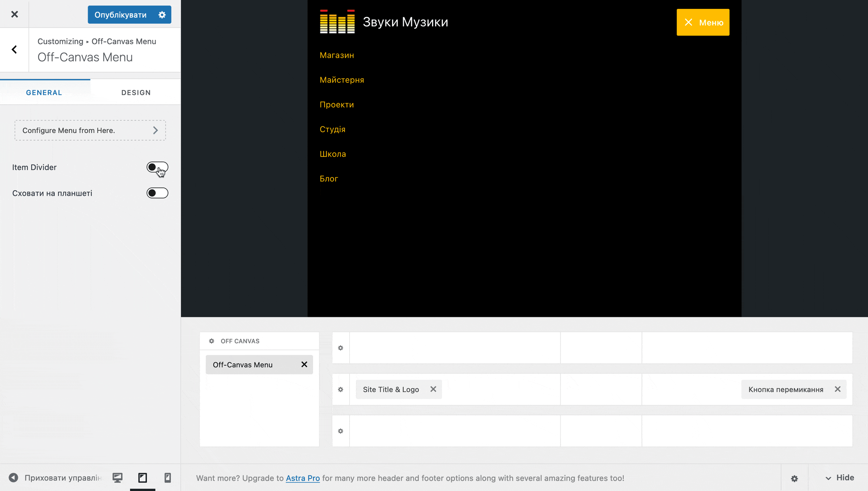Close the Customizer with the X icon
The width and height of the screenshot is (868, 491).
tap(14, 14)
